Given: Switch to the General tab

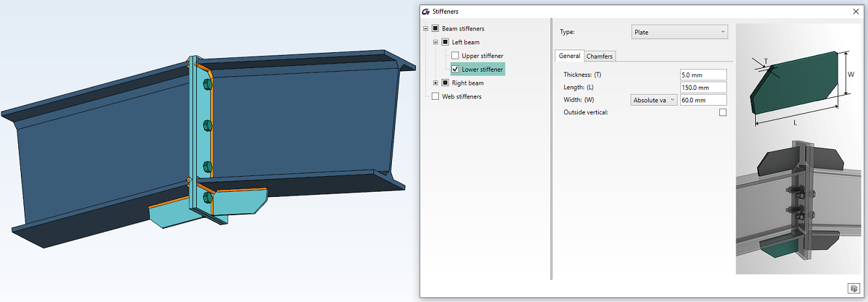Looking at the screenshot, I should tap(569, 56).
